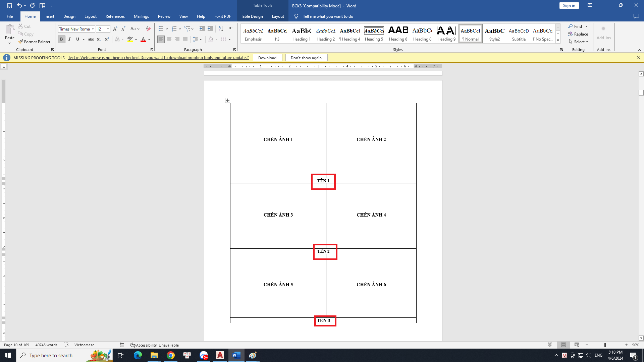The height and width of the screenshot is (362, 644).
Task: Switch to the Table Design tab
Action: point(252,16)
